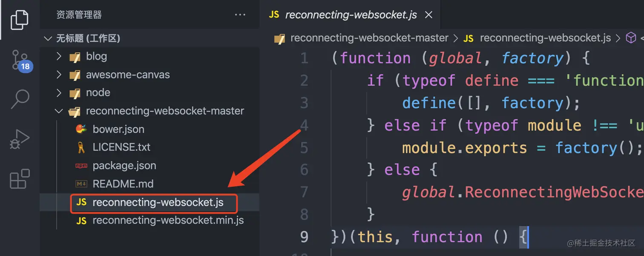The width and height of the screenshot is (644, 256).
Task: Collapse the reconnecting-websocket-master folder
Action: pos(59,111)
